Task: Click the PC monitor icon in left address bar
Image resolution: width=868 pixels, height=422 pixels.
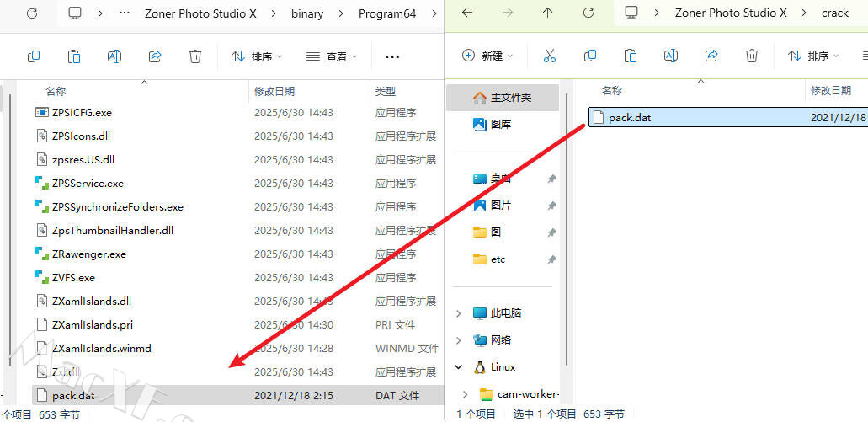Action: tap(75, 13)
